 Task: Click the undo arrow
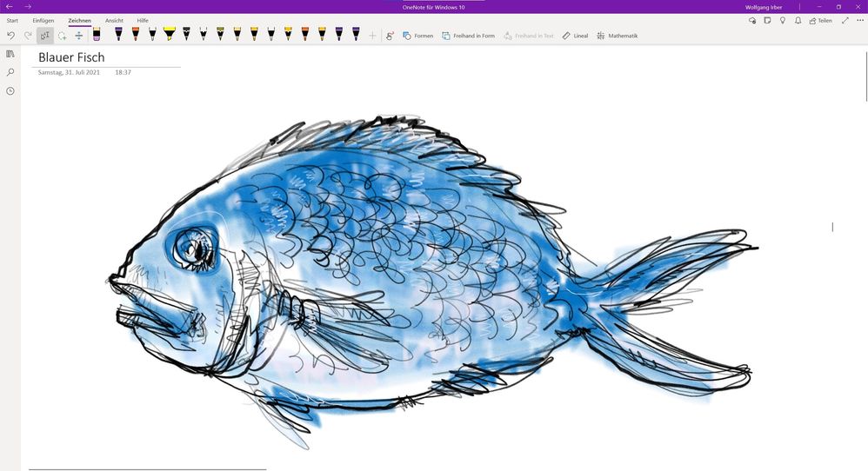(10, 36)
